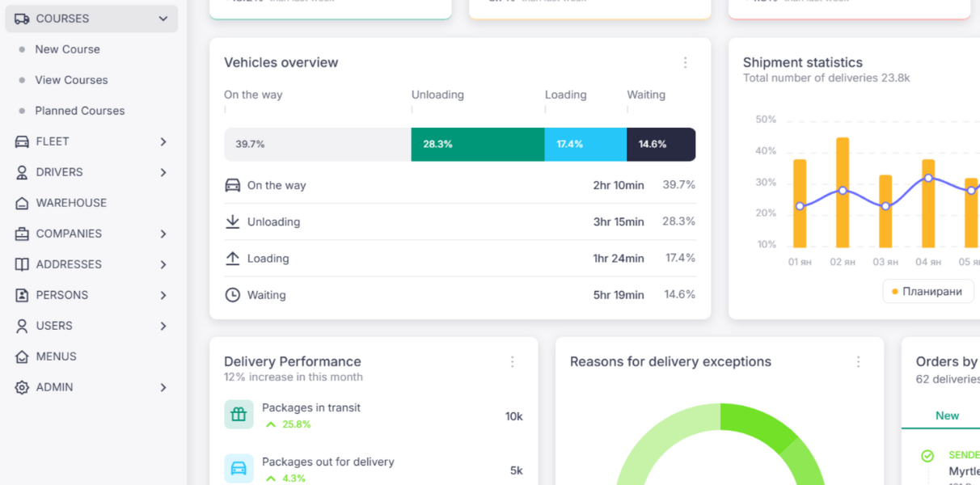The height and width of the screenshot is (485, 980).
Task: Click the blue van icon for Packages out for delivery
Action: coord(239,467)
